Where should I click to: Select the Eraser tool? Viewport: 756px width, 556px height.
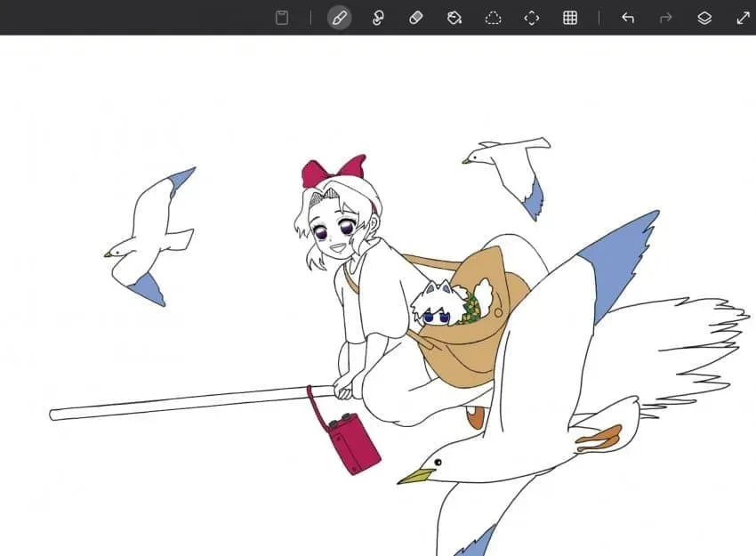pyautogui.click(x=415, y=18)
